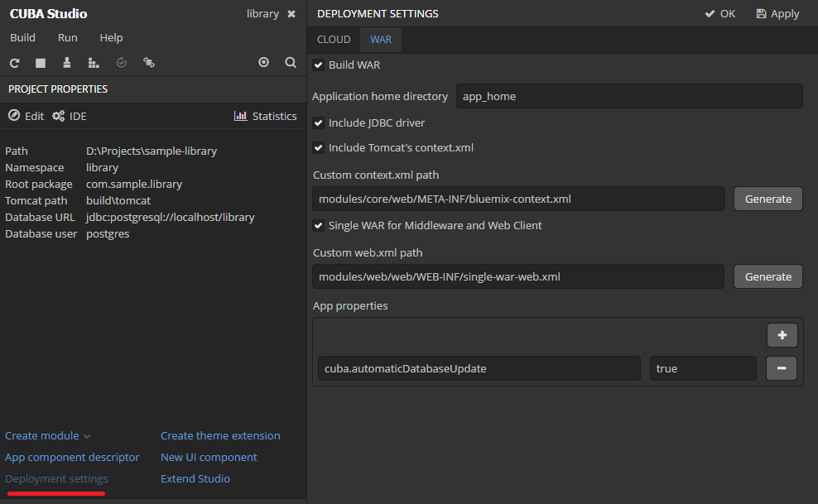Disable Single WAR for Middleware and Web Client

319,226
